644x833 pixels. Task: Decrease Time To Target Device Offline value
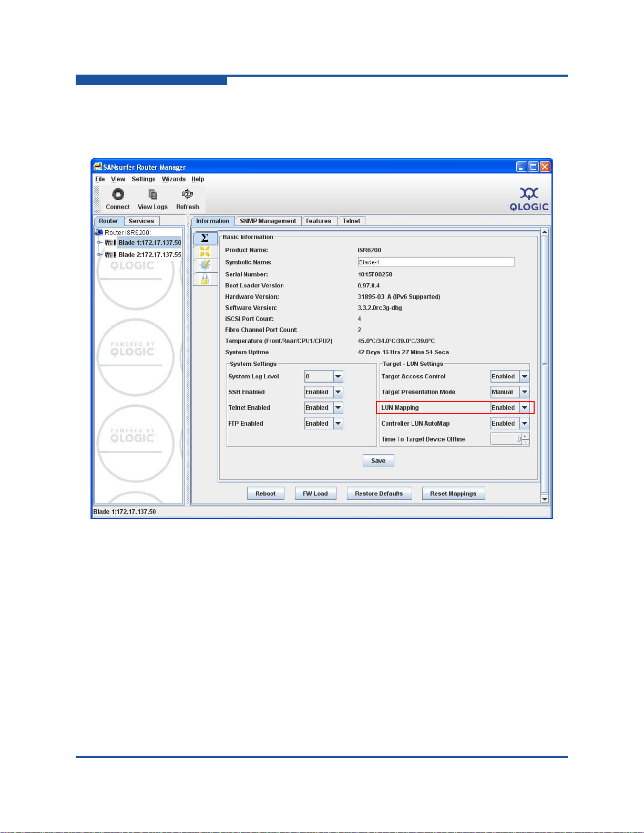point(526,442)
